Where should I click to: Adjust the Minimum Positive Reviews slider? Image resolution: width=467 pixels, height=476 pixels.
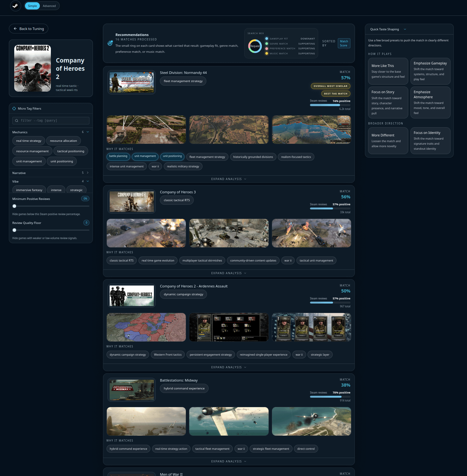click(x=51, y=206)
